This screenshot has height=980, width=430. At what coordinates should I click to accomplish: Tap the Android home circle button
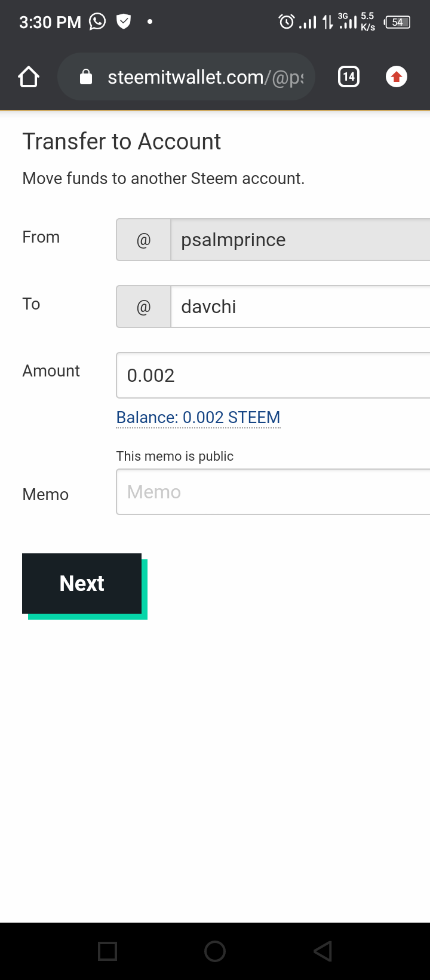coord(215,951)
